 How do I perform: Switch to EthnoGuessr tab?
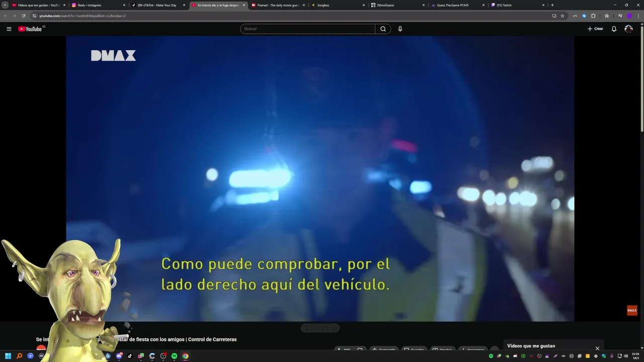[397, 5]
